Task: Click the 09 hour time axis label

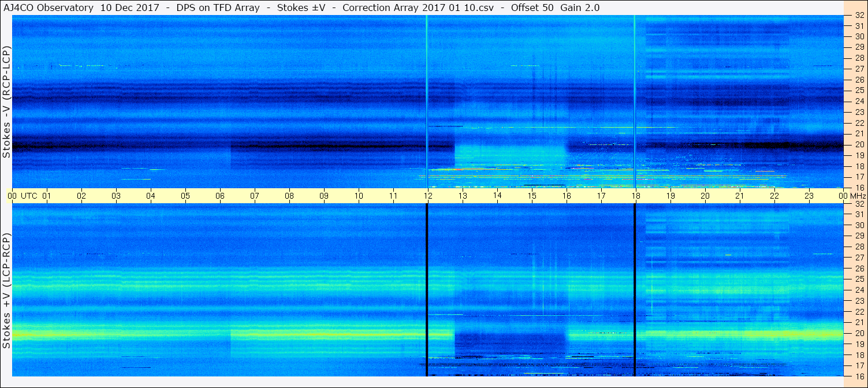Action: [324, 196]
